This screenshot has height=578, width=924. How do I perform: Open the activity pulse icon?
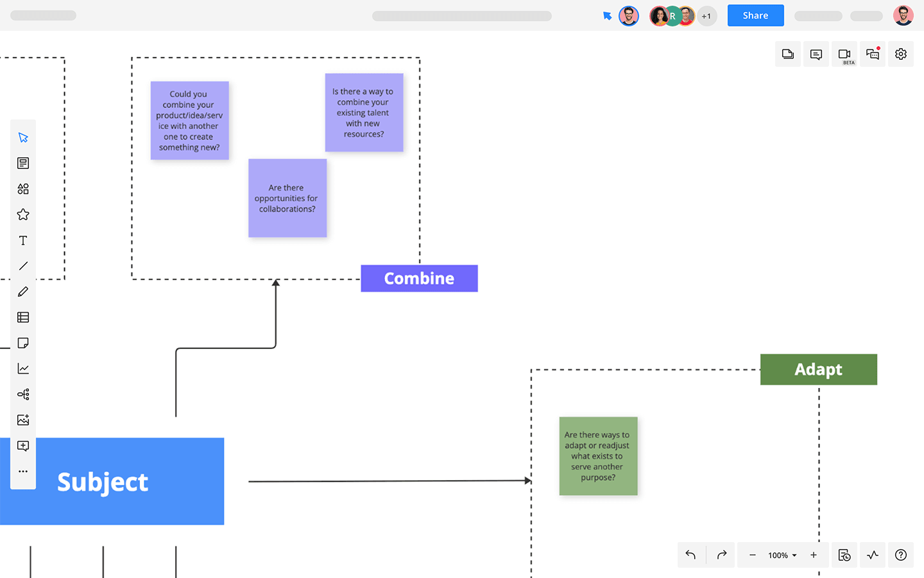(873, 555)
